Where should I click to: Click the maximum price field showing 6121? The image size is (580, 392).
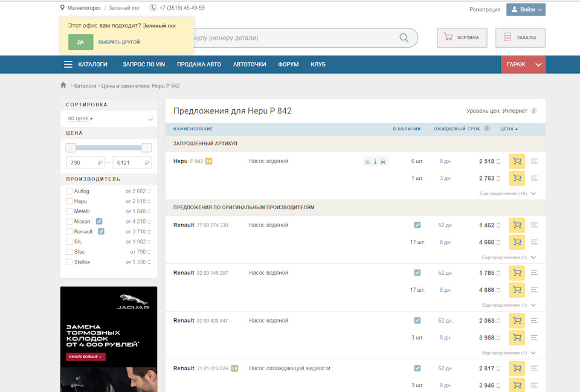[x=132, y=162]
